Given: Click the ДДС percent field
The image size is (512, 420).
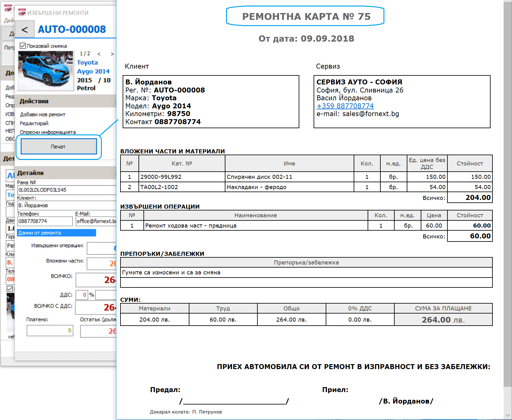Looking at the screenshot, I should (82, 295).
